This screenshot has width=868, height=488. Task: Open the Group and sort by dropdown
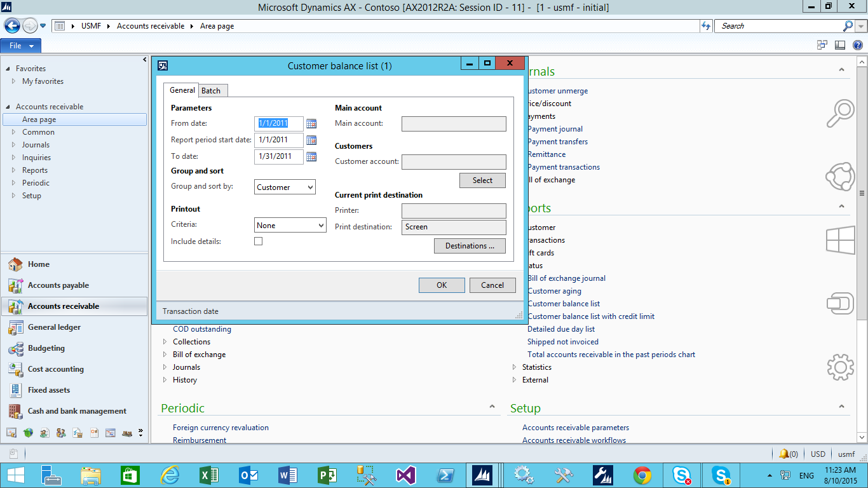click(x=285, y=187)
